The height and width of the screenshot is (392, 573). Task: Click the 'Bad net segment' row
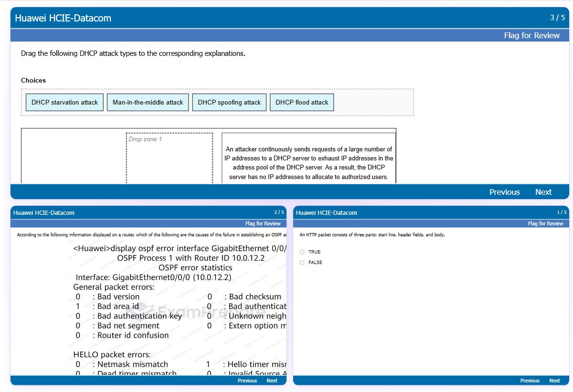pyautogui.click(x=117, y=326)
